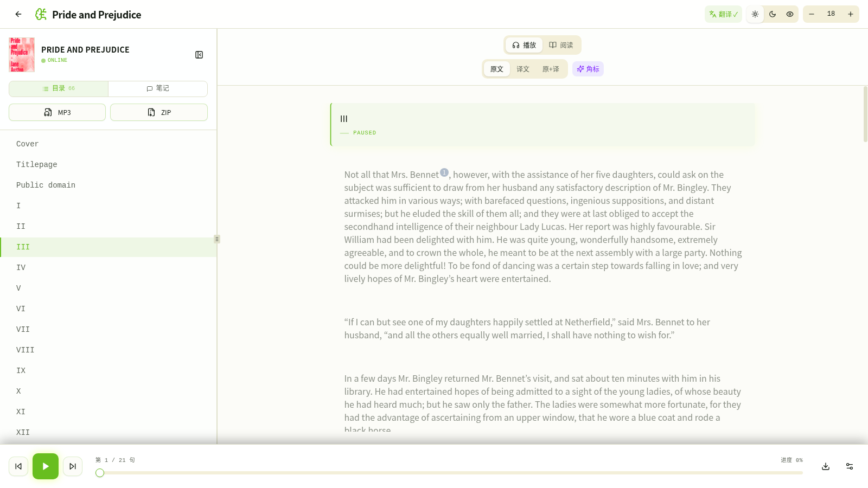This screenshot has width=868, height=488.
Task: Click the middle of the progress track
Action: tap(450, 473)
